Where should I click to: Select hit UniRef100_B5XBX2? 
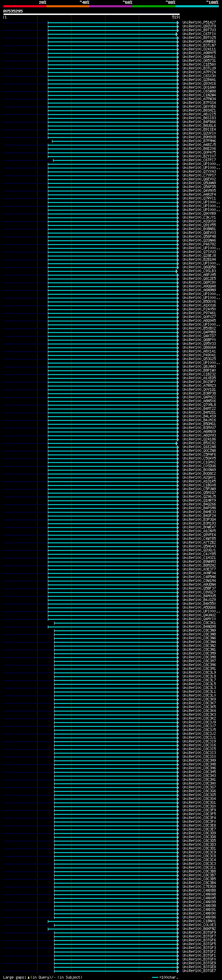click(199, 328)
